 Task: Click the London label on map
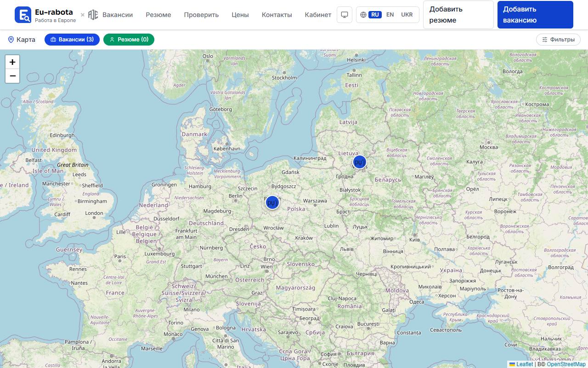pyautogui.click(x=94, y=213)
